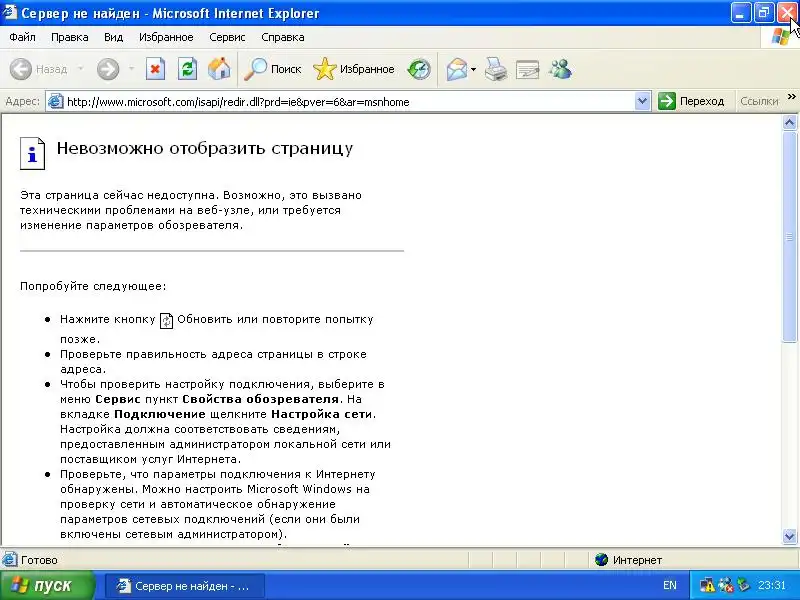
Task: Click the text Попробуйте следующее:
Action: tap(93, 286)
